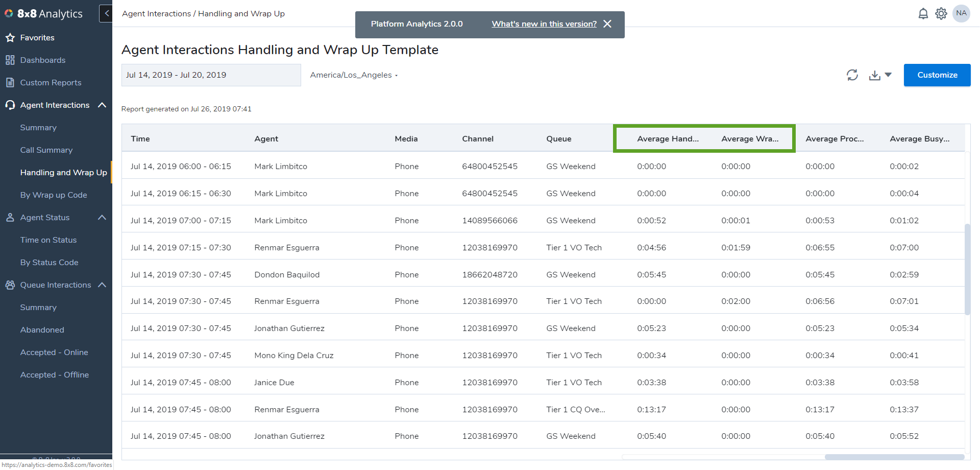This screenshot has width=980, height=470.
Task: Collapse the Agent Interactions section chevron
Action: pos(102,105)
